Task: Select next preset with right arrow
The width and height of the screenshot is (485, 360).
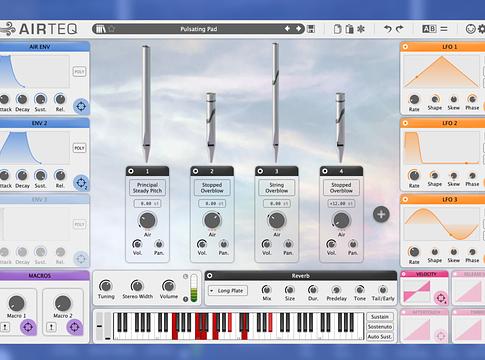Action: [298, 29]
